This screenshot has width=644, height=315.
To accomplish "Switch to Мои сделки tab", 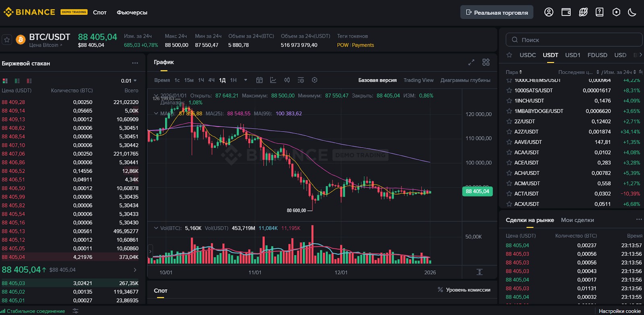I will [x=577, y=220].
